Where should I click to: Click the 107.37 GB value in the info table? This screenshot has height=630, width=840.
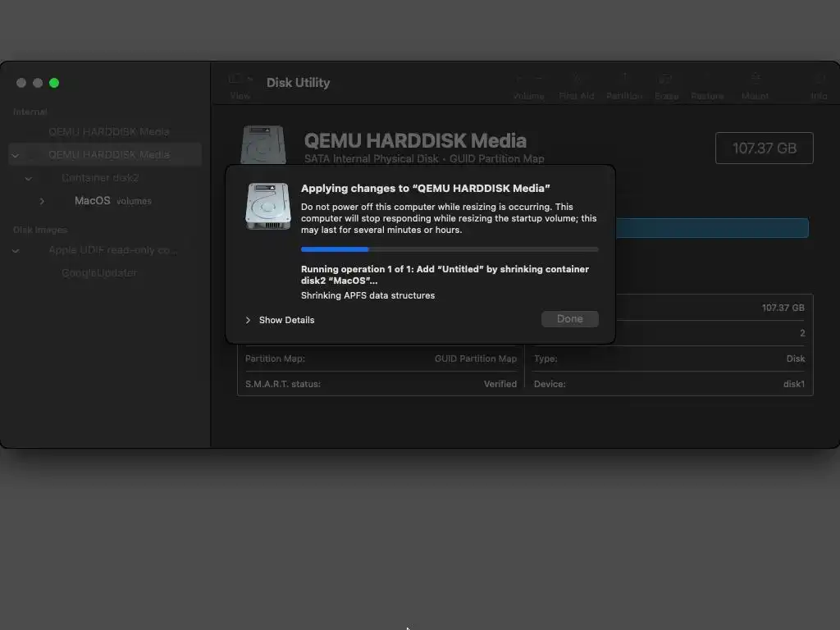click(783, 308)
